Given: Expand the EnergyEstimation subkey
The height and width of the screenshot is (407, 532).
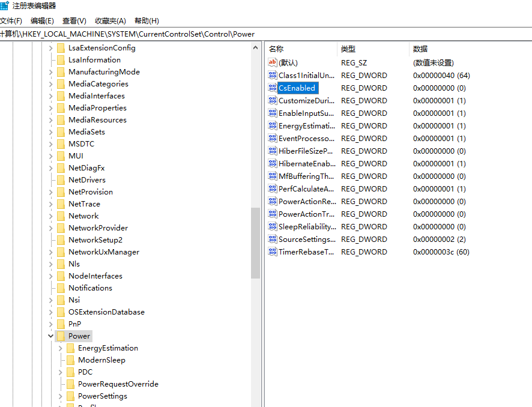Looking at the screenshot, I should pyautogui.click(x=61, y=348).
